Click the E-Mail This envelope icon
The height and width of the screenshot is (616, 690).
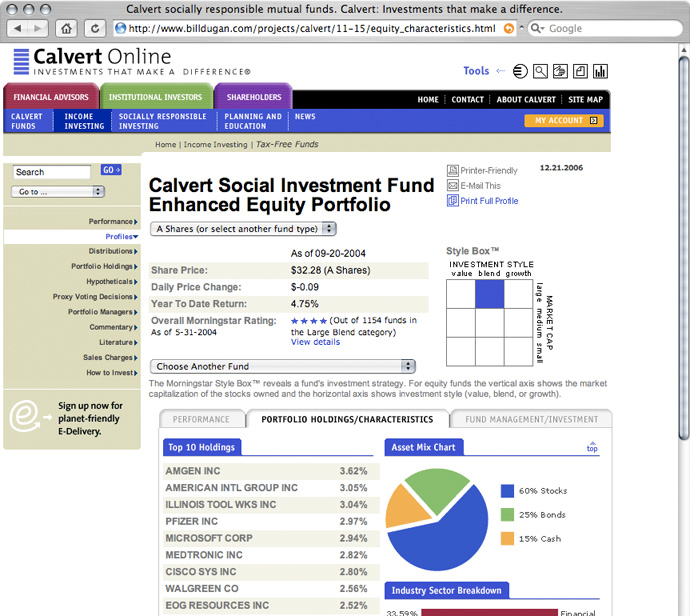[x=452, y=185]
